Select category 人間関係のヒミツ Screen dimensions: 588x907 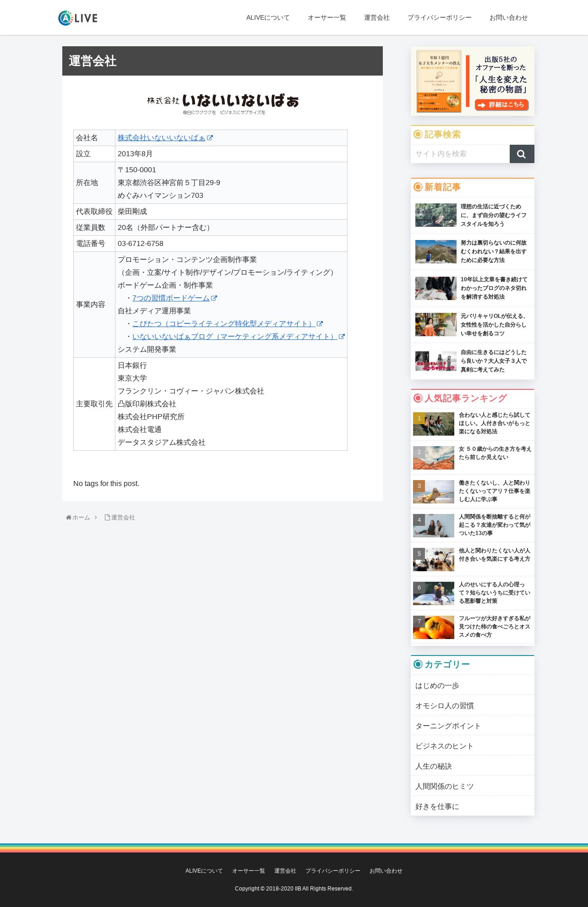coord(473,787)
